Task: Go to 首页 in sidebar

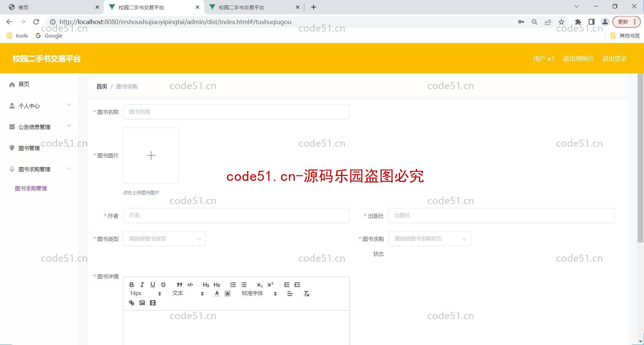Action: (x=39, y=84)
